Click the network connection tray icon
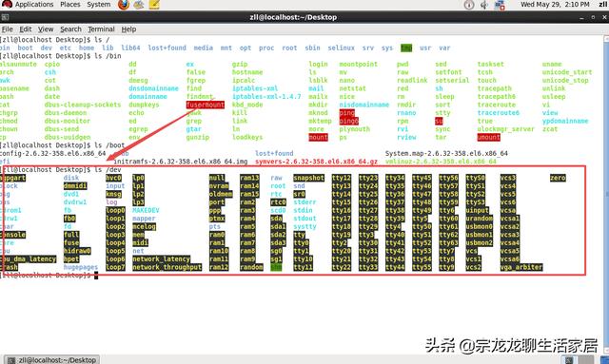The height and width of the screenshot is (364, 609). [x=500, y=5]
